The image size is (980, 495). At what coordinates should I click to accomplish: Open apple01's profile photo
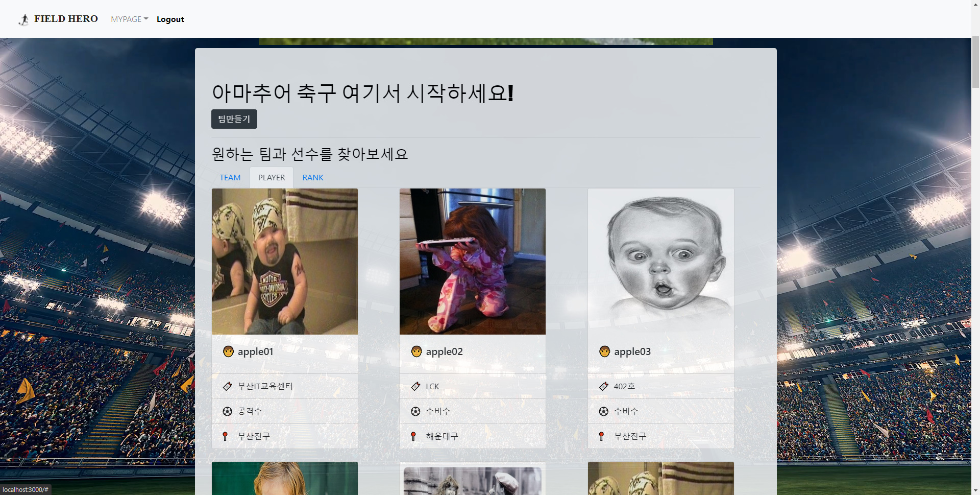(284, 261)
